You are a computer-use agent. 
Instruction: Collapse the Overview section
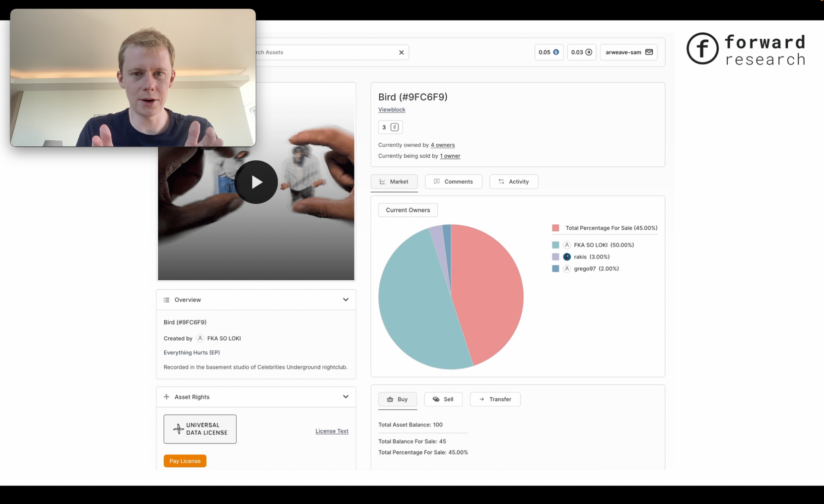point(345,300)
